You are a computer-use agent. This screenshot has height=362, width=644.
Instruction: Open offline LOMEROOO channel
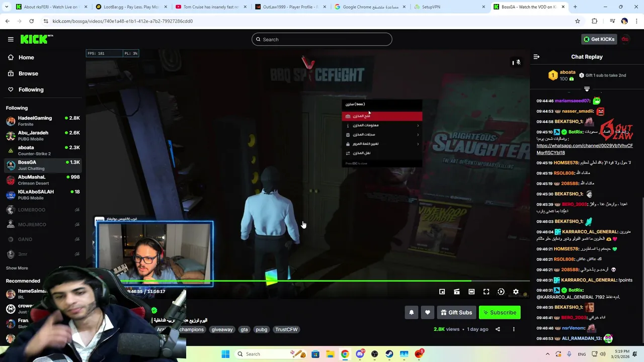[43, 210]
